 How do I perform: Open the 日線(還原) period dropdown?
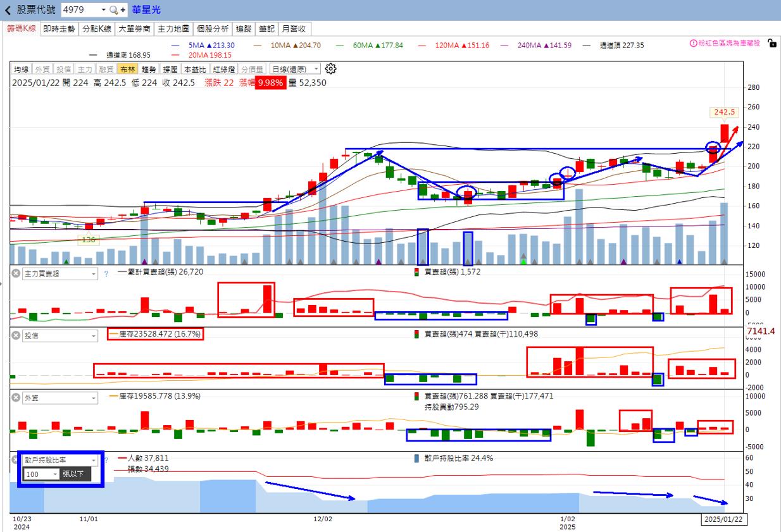(x=295, y=70)
